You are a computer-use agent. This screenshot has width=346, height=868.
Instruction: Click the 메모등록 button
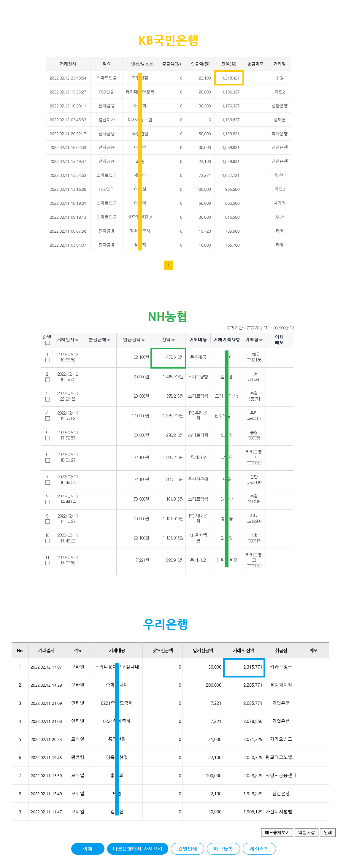(x=223, y=848)
